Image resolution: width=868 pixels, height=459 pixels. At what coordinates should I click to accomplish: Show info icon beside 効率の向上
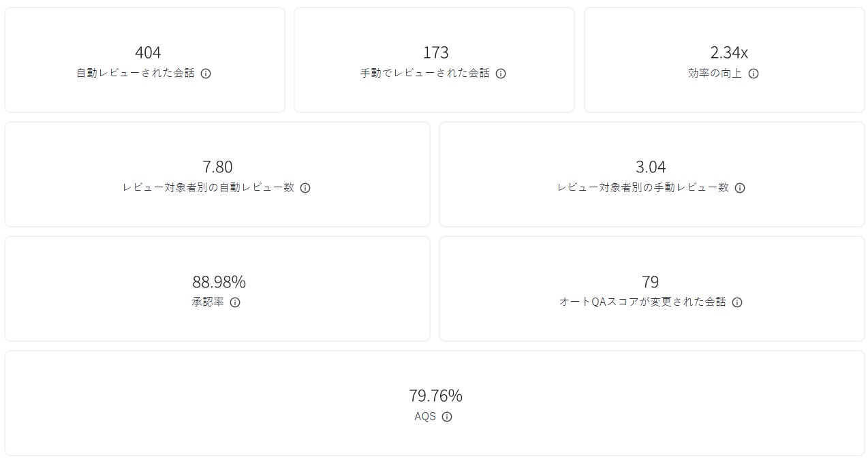[754, 74]
